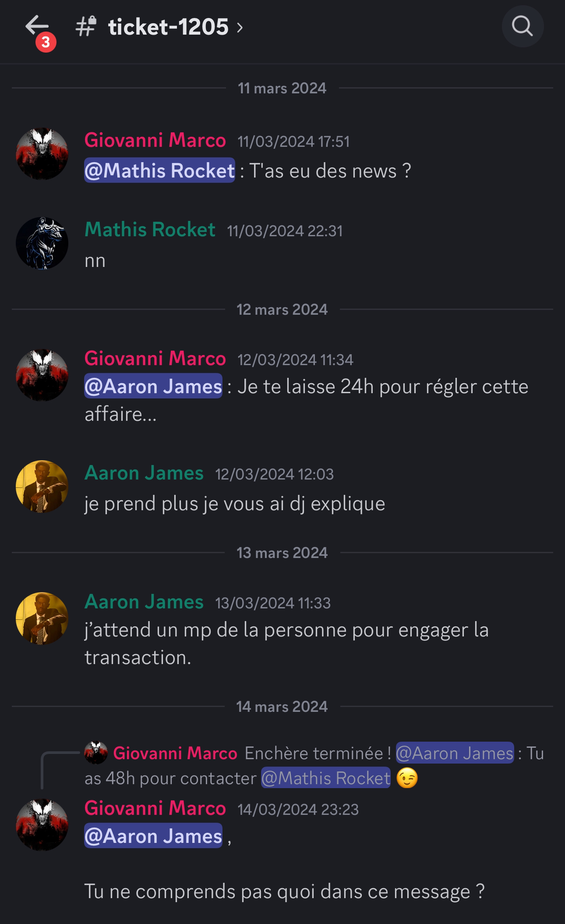Open Mathis Rocket's bull avatar
The width and height of the screenshot is (565, 924).
point(42,243)
